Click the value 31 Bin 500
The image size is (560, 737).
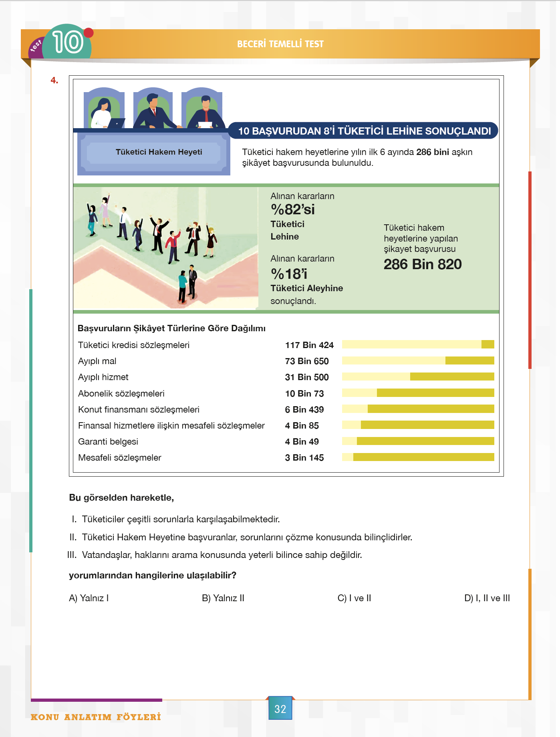[307, 377]
